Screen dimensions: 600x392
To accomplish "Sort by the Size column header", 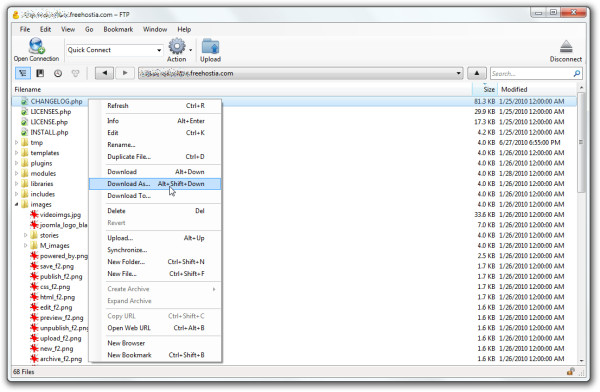I will (485, 89).
